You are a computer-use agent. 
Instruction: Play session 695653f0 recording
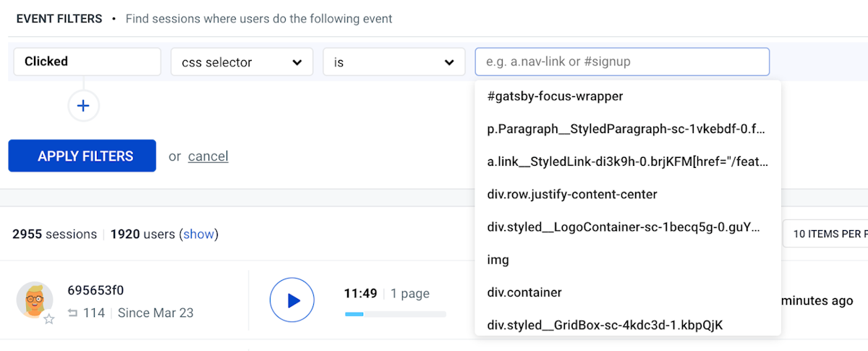coord(292,300)
